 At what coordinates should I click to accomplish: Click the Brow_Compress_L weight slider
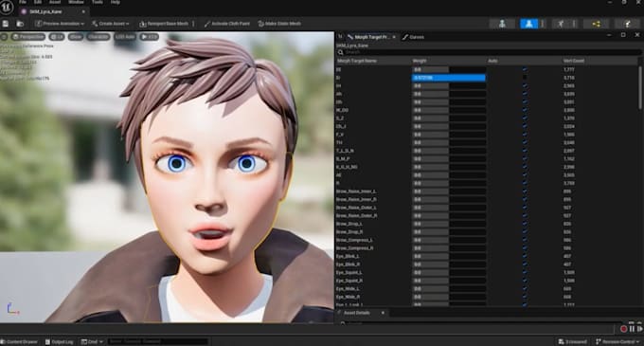pyautogui.click(x=449, y=240)
